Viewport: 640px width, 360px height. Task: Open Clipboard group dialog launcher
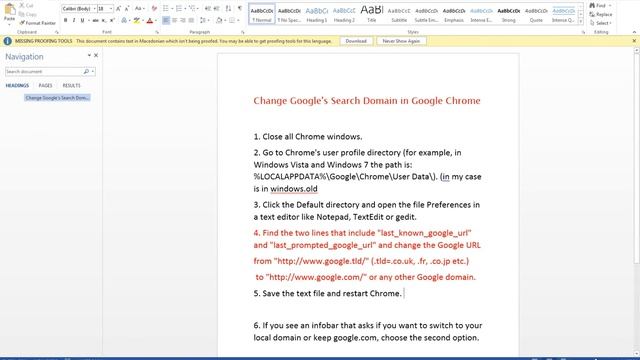tap(57, 32)
